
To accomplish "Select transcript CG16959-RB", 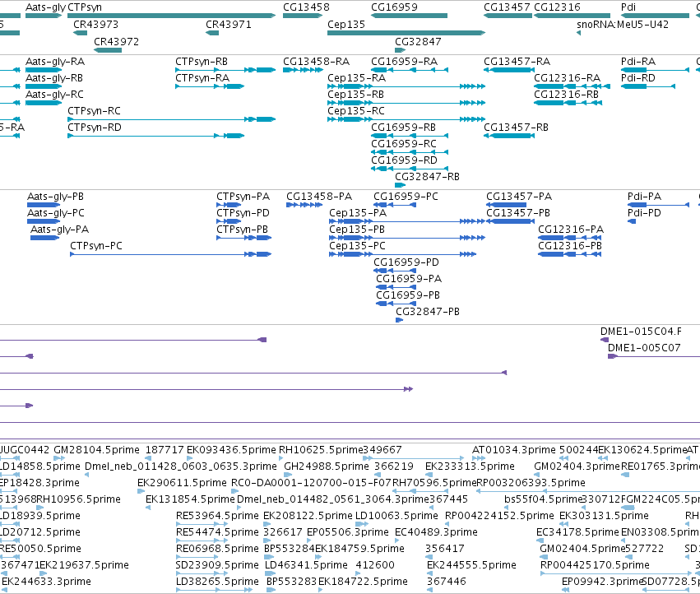I will point(403,128).
